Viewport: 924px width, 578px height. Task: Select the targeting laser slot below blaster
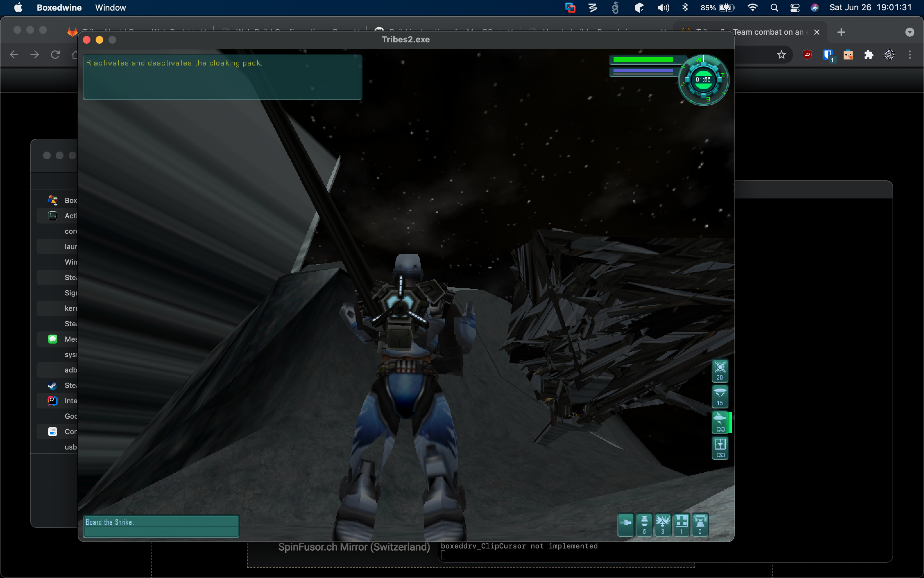pyautogui.click(x=720, y=448)
